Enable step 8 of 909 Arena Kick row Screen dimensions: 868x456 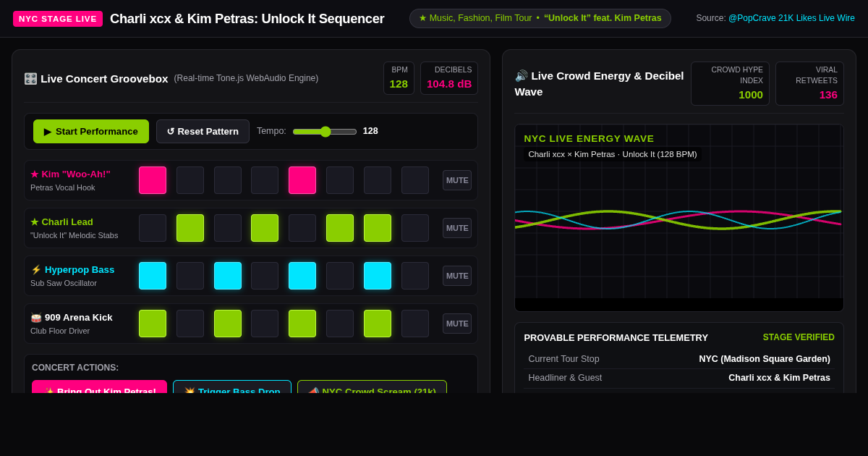(415, 324)
